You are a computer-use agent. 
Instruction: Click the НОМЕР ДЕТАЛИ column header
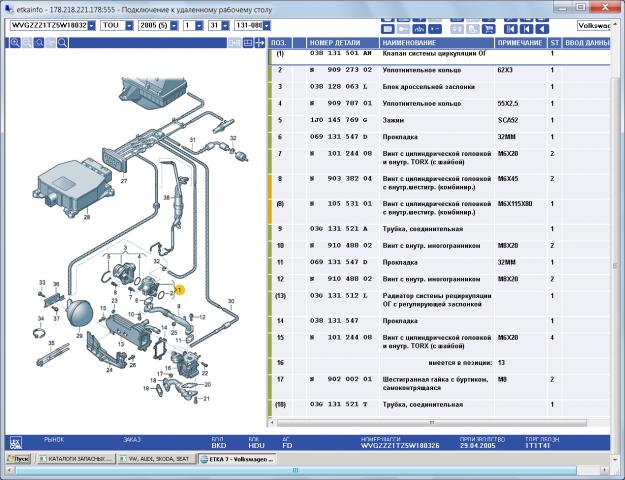pyautogui.click(x=342, y=43)
